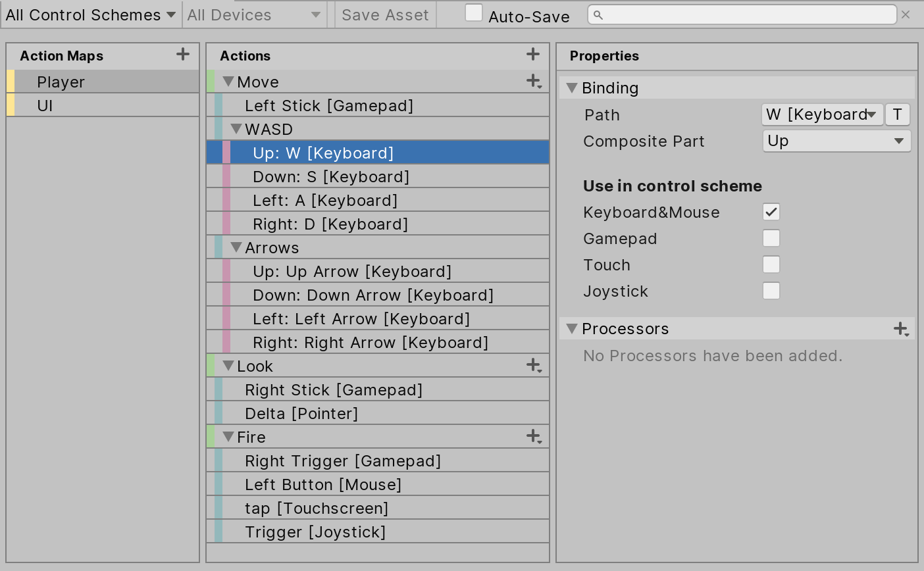Open the Path binding picker
Viewport: 924px width, 571px height.
click(822, 114)
